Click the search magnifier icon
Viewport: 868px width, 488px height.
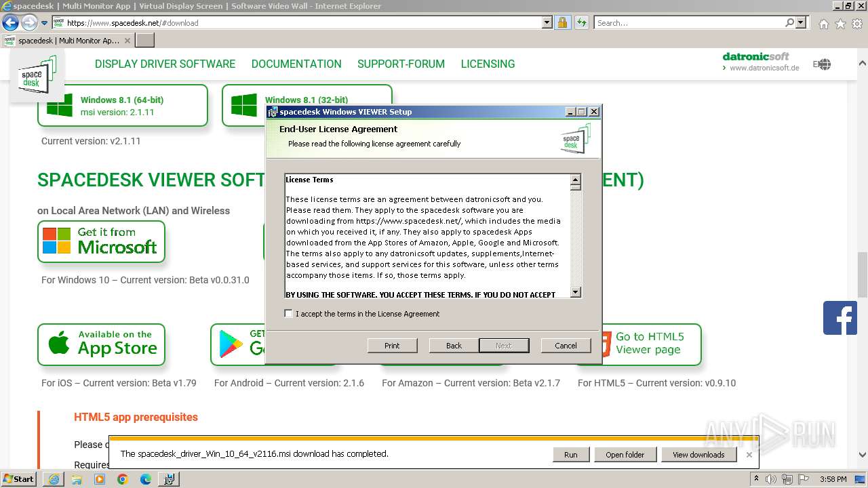(x=789, y=22)
